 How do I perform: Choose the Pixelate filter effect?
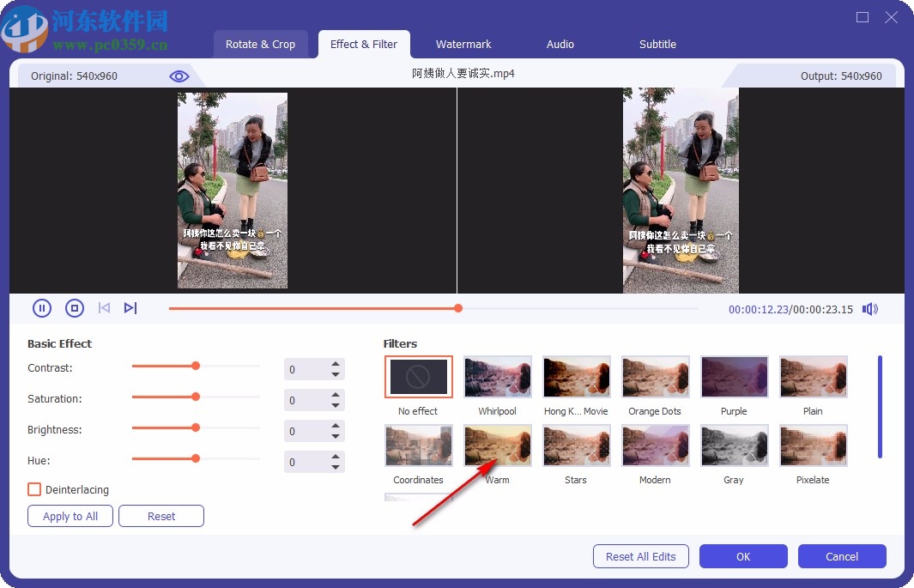pyautogui.click(x=813, y=446)
